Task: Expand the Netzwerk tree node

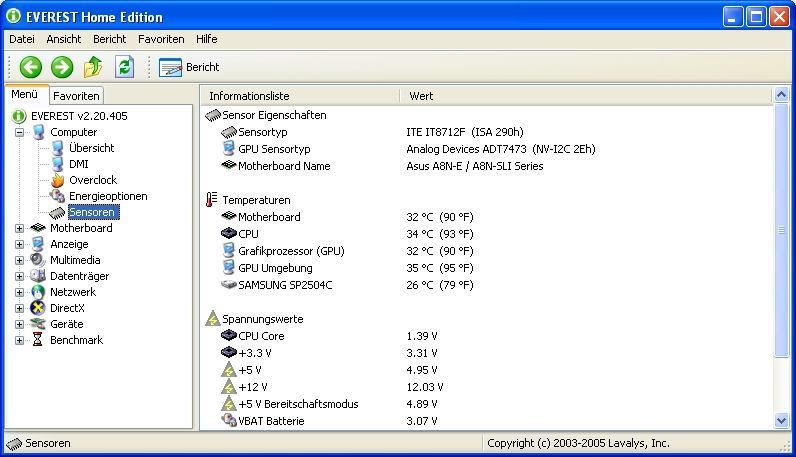Action: (19, 292)
